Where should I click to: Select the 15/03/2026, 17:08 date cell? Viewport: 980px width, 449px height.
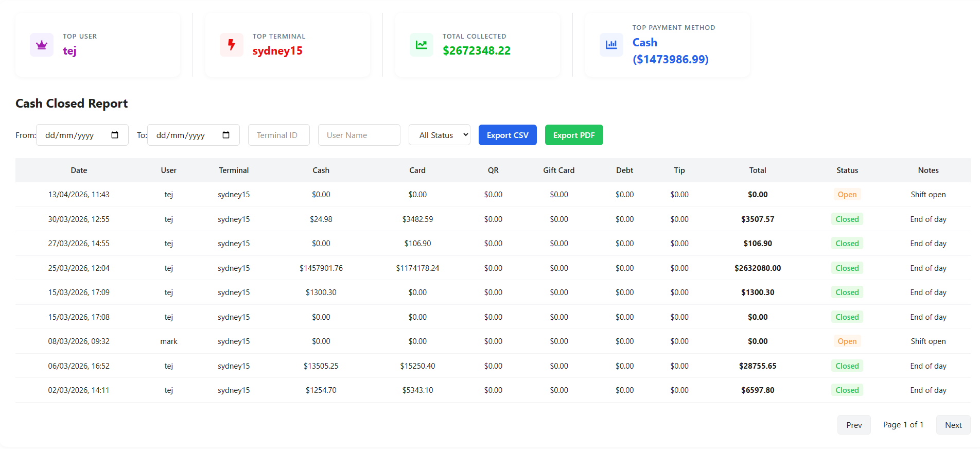pos(79,317)
